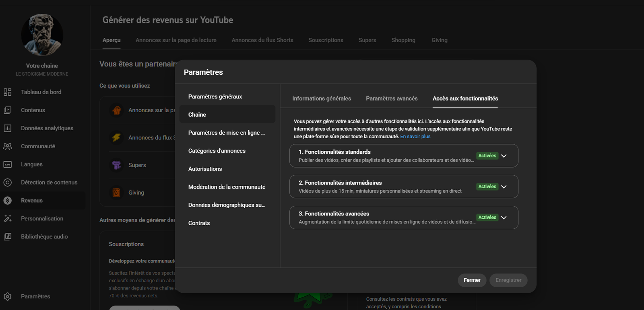Open Souscriptions tab
This screenshot has width=644, height=310.
(x=326, y=40)
